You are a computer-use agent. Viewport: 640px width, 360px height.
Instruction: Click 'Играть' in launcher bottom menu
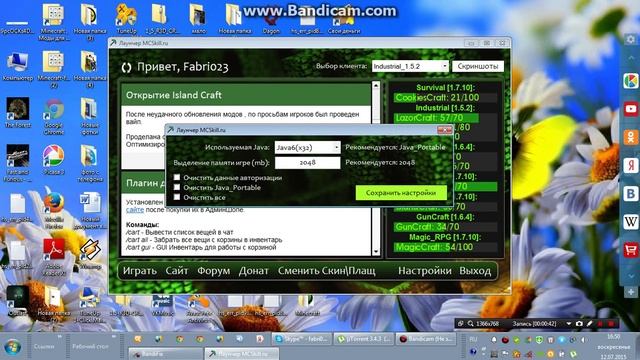pyautogui.click(x=140, y=271)
